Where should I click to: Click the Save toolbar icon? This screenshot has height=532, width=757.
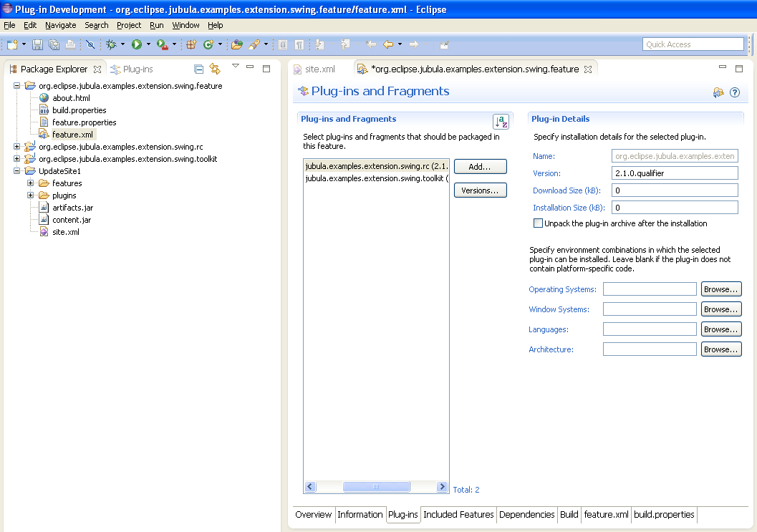pos(38,44)
